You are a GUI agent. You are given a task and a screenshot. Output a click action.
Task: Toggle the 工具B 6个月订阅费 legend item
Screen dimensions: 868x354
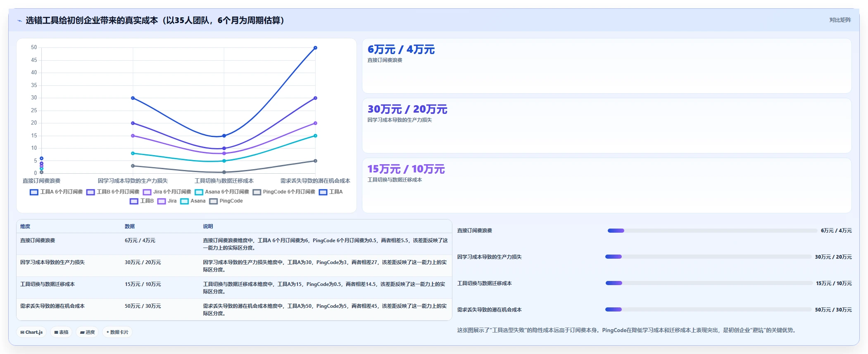113,192
